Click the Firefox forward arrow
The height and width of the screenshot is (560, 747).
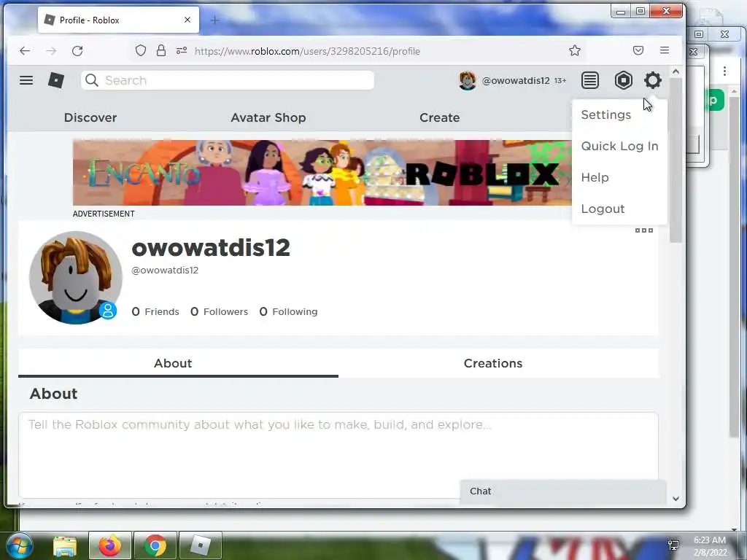pos(51,51)
